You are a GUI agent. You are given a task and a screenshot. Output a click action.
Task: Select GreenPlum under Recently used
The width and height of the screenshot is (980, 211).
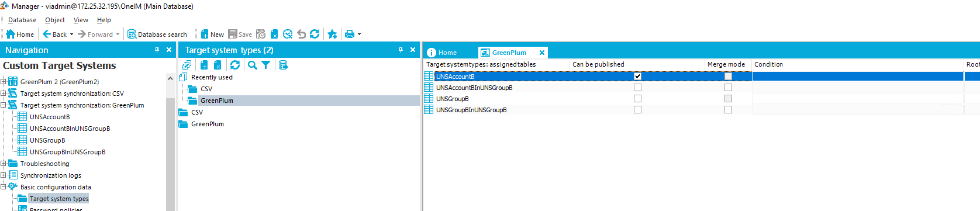217,101
